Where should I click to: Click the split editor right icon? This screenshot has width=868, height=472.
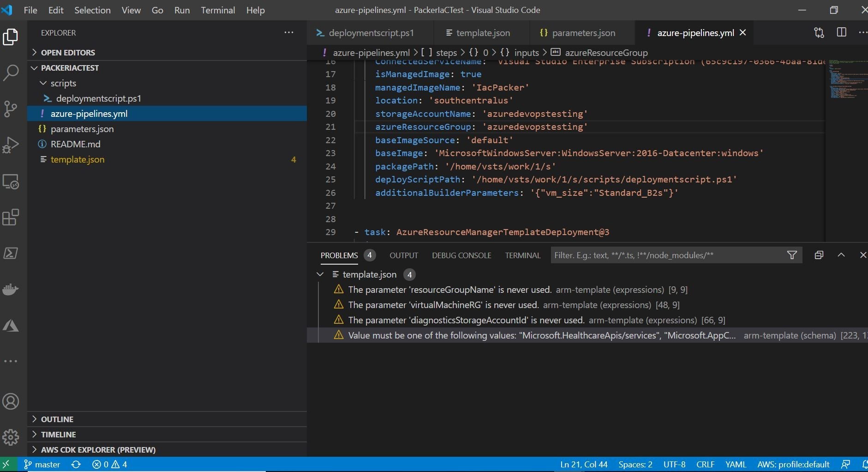tap(841, 33)
